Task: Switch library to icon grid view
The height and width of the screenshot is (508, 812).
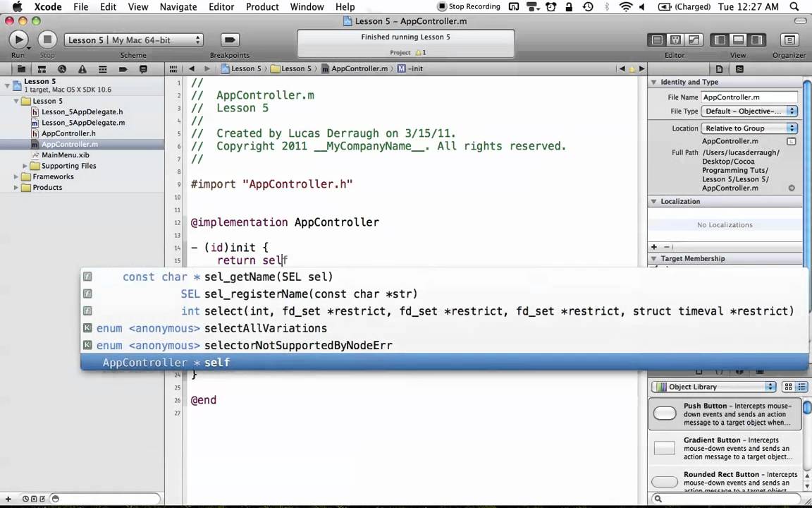Action: click(x=788, y=387)
